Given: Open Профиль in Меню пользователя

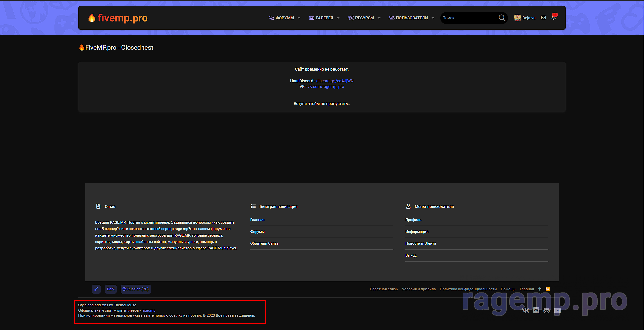Looking at the screenshot, I should [413, 220].
